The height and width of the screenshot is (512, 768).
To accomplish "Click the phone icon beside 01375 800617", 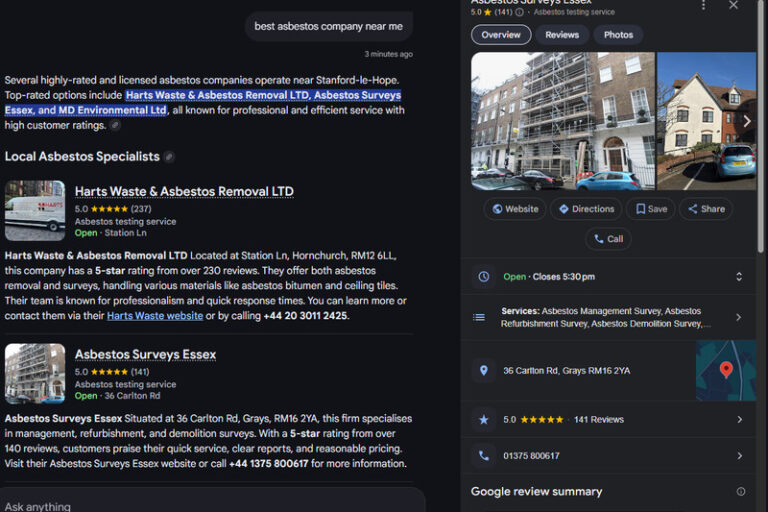I will point(483,456).
